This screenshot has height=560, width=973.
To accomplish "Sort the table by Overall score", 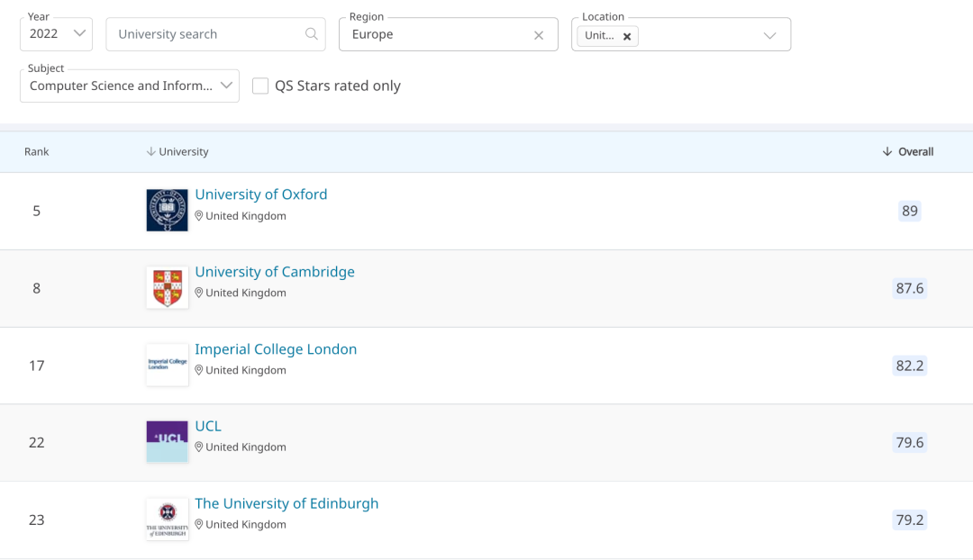I will coord(908,151).
